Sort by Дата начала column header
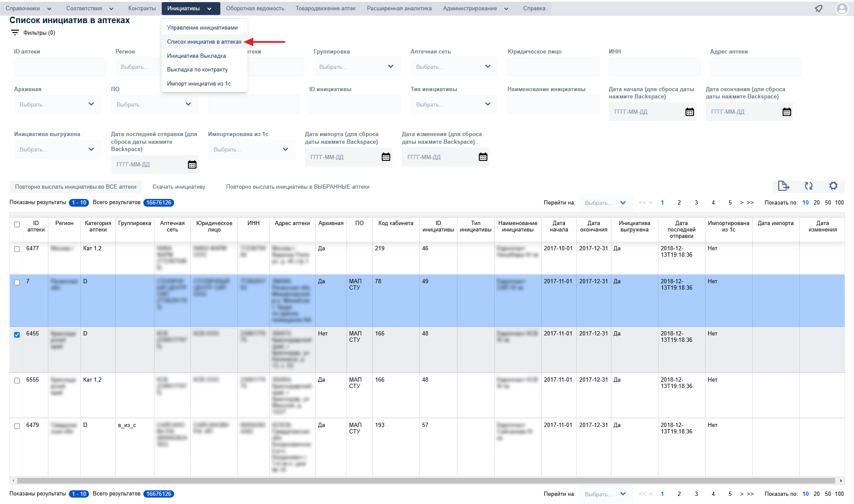The width and height of the screenshot is (854, 504). [x=559, y=226]
